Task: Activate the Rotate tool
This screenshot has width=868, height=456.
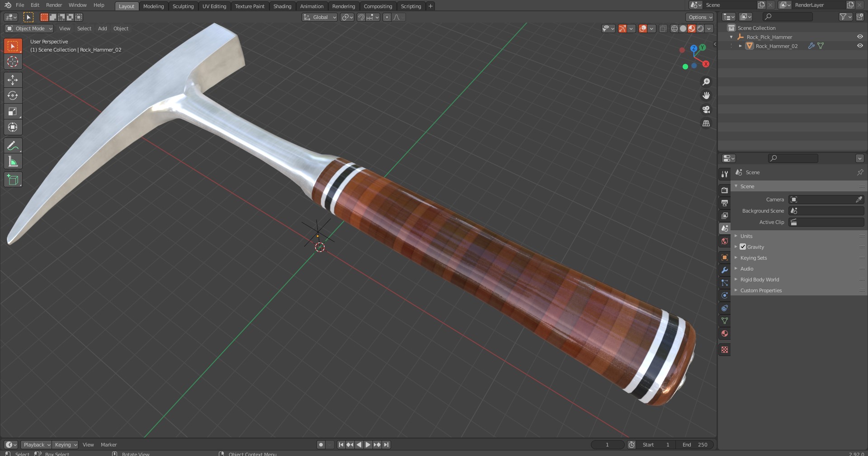Action: click(13, 95)
